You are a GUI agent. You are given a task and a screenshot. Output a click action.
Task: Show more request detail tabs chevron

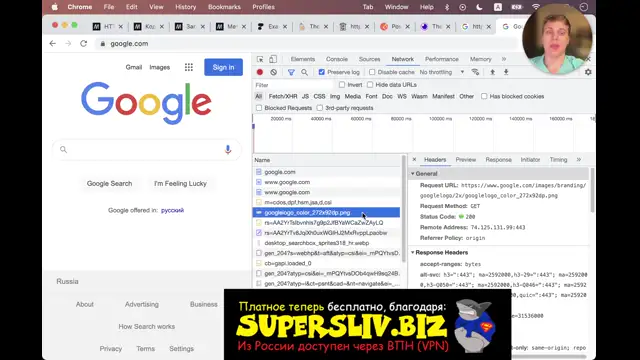tap(579, 160)
